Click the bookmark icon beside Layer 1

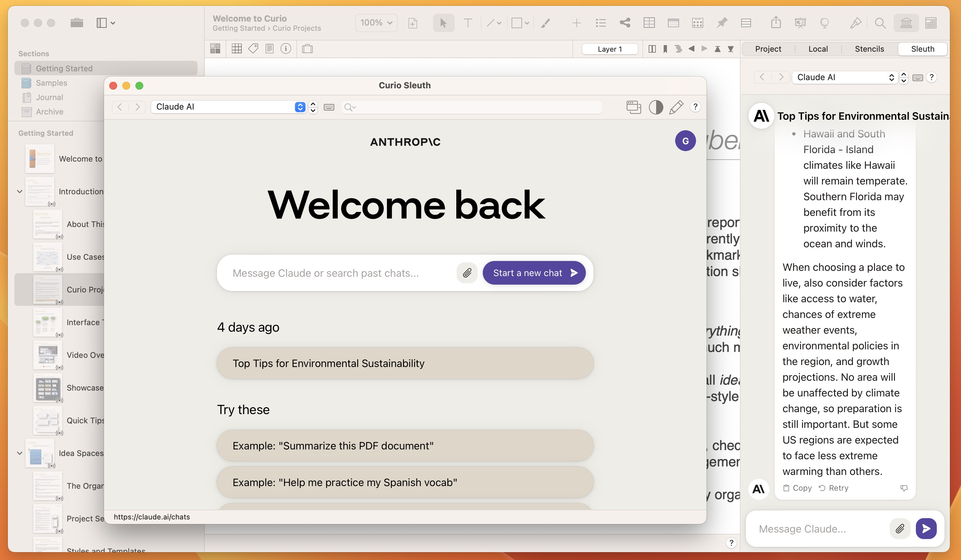(665, 49)
